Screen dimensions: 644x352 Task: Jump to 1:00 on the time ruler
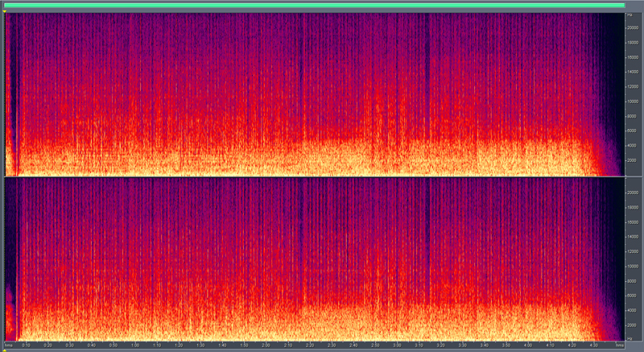134,346
